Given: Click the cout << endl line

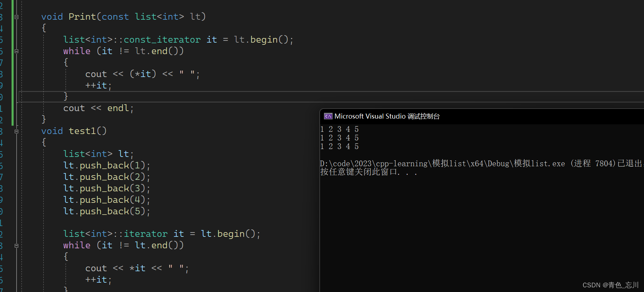Looking at the screenshot, I should point(99,108).
